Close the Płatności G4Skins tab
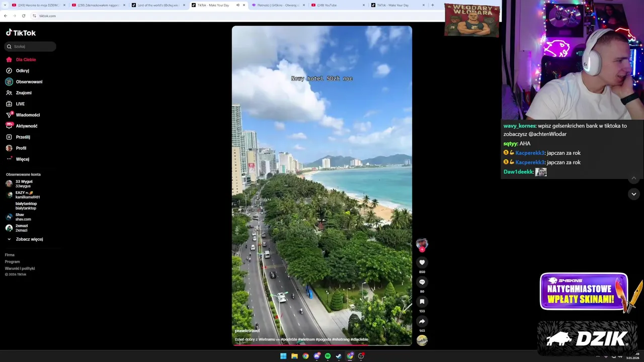Image resolution: width=644 pixels, height=362 pixels. pos(304,5)
